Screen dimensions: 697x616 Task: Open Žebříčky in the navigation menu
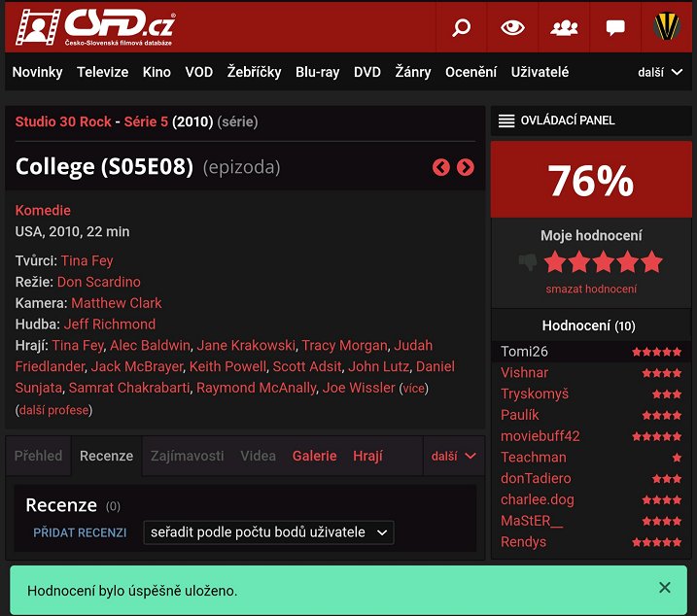(254, 72)
